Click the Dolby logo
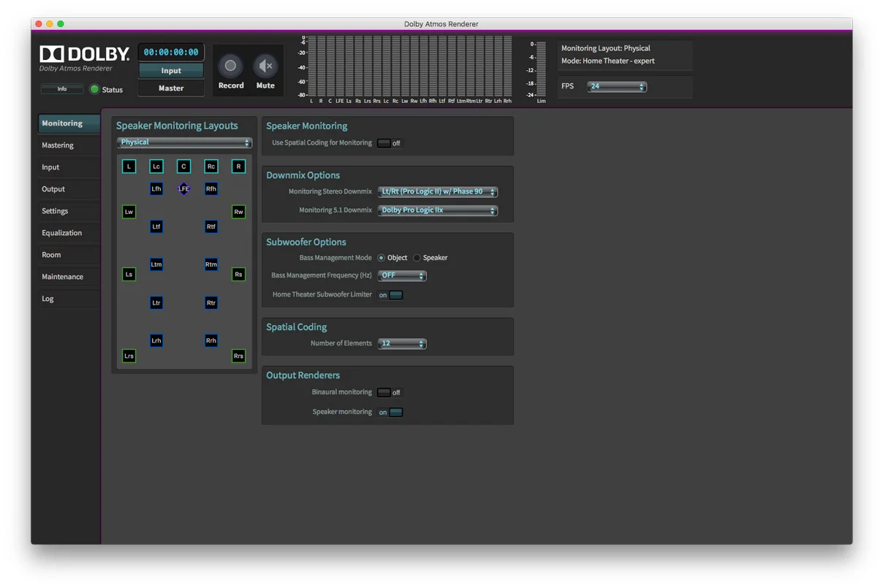The height and width of the screenshot is (588, 883). pyautogui.click(x=85, y=53)
